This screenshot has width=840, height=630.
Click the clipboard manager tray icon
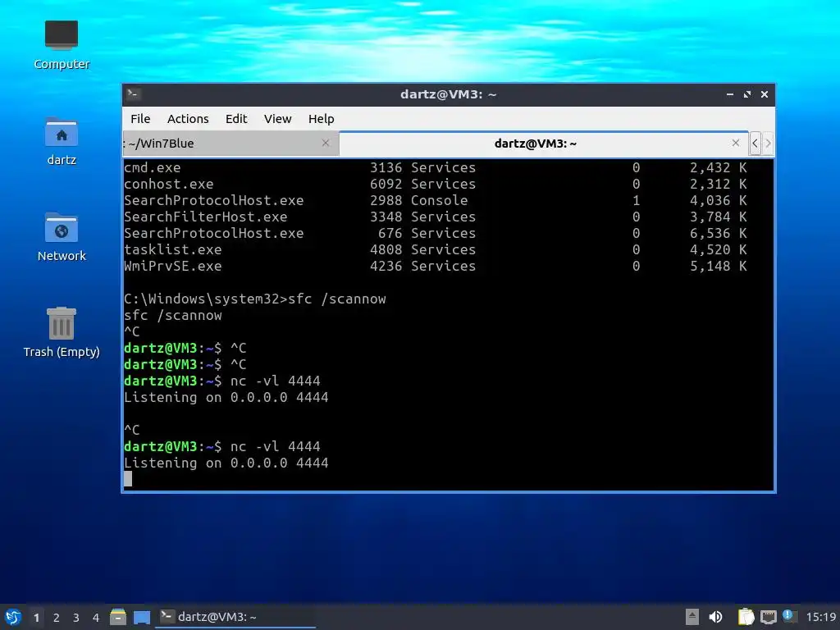coord(746,617)
